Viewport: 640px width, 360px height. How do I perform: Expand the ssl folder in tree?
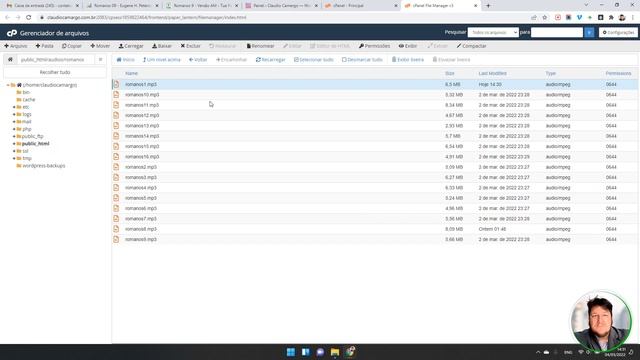tap(14, 151)
